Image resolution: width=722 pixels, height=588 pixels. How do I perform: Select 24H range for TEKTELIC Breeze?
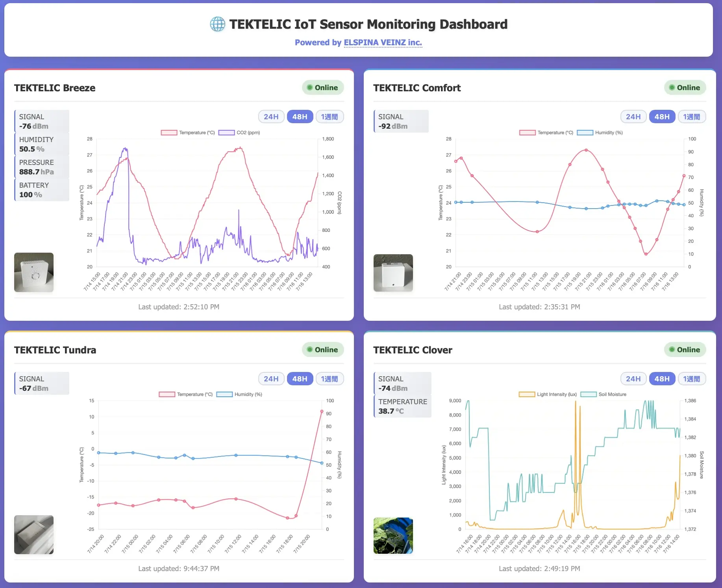tap(271, 116)
